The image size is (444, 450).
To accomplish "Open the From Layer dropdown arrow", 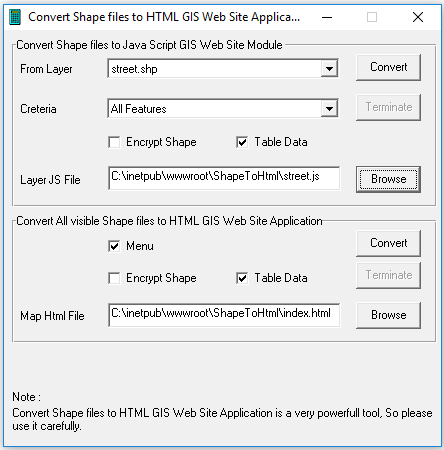I will 329,69.
